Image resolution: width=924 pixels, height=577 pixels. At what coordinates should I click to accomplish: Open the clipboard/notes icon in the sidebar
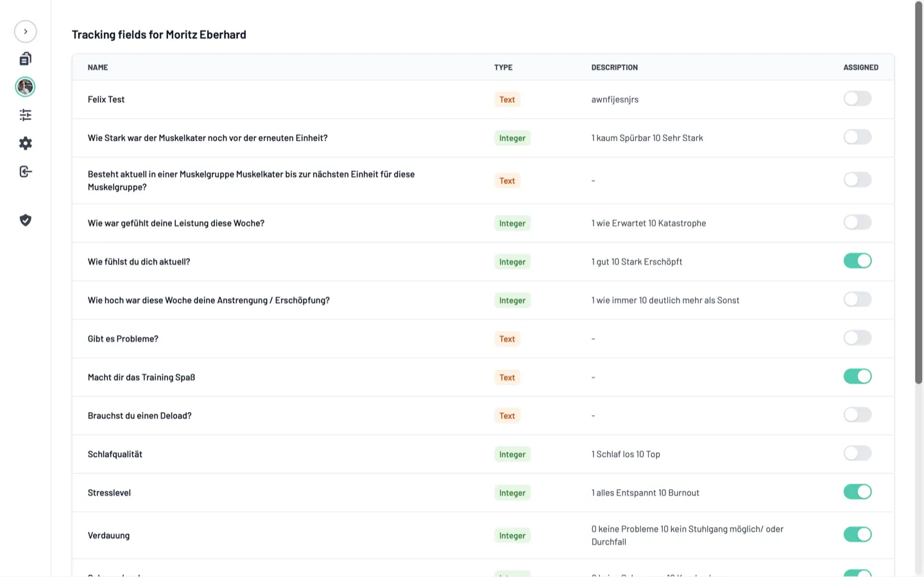pos(25,58)
